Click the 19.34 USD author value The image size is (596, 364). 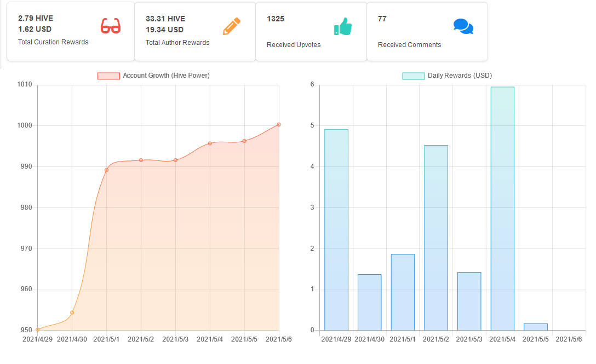tap(164, 30)
